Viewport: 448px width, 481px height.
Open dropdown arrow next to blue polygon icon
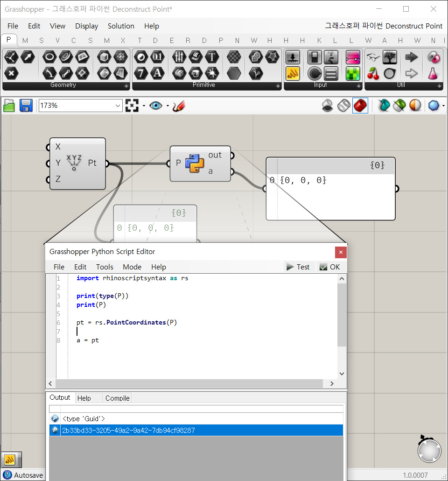443,106
